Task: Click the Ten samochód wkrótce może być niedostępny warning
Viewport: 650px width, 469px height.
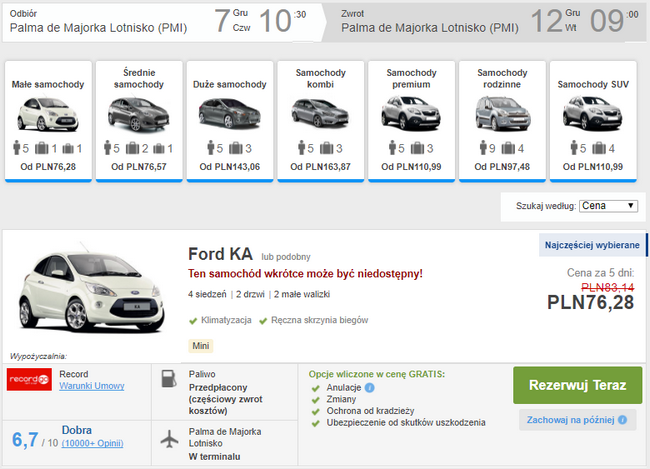Action: (306, 274)
